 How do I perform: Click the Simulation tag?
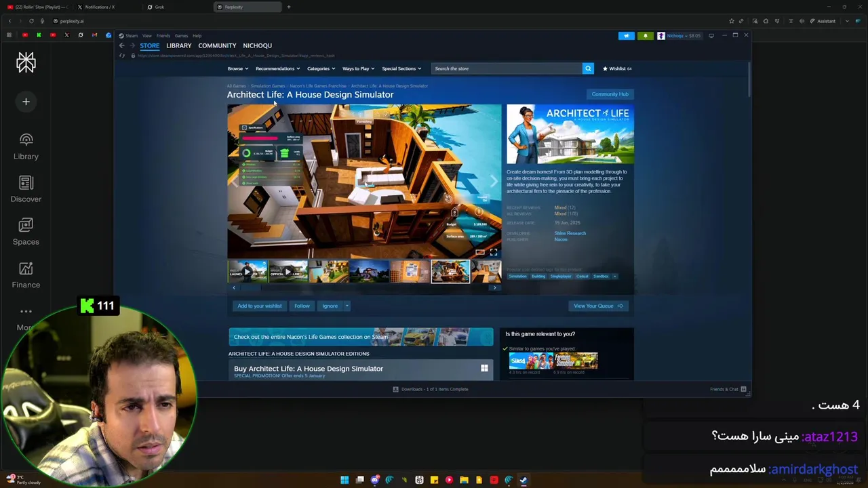[517, 277]
